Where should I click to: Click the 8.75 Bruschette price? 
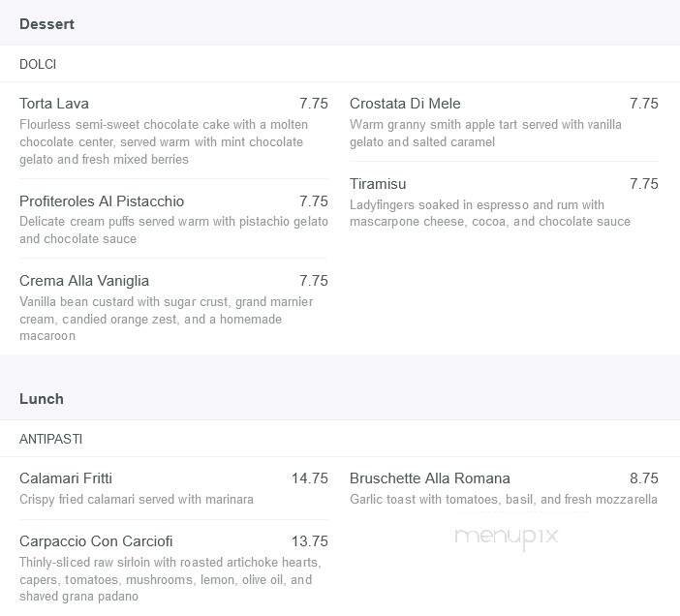coord(643,478)
